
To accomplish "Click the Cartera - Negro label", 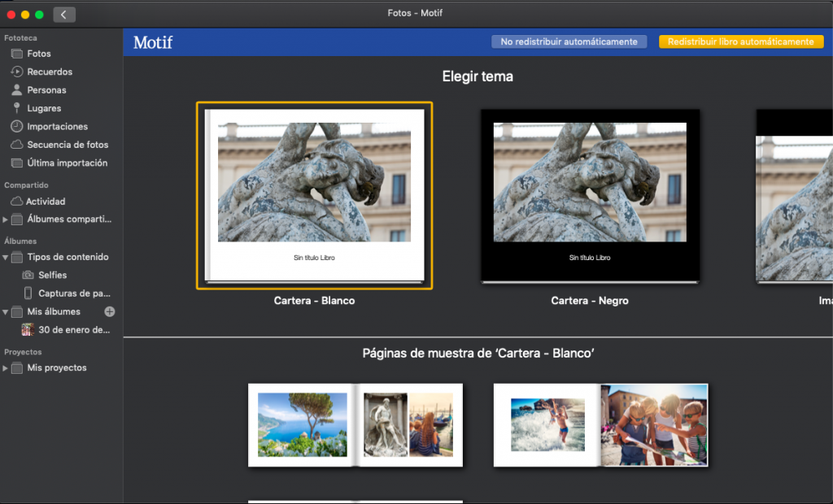I will pos(590,301).
